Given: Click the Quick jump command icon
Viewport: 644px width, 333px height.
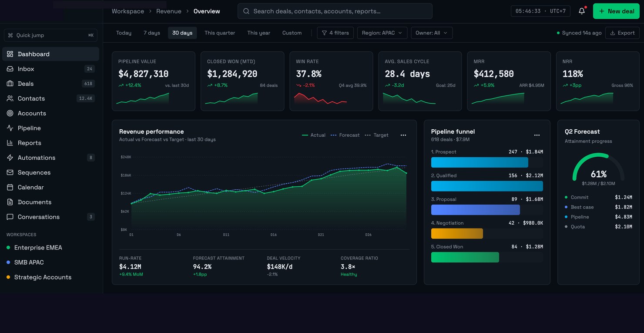Looking at the screenshot, I should 10,35.
